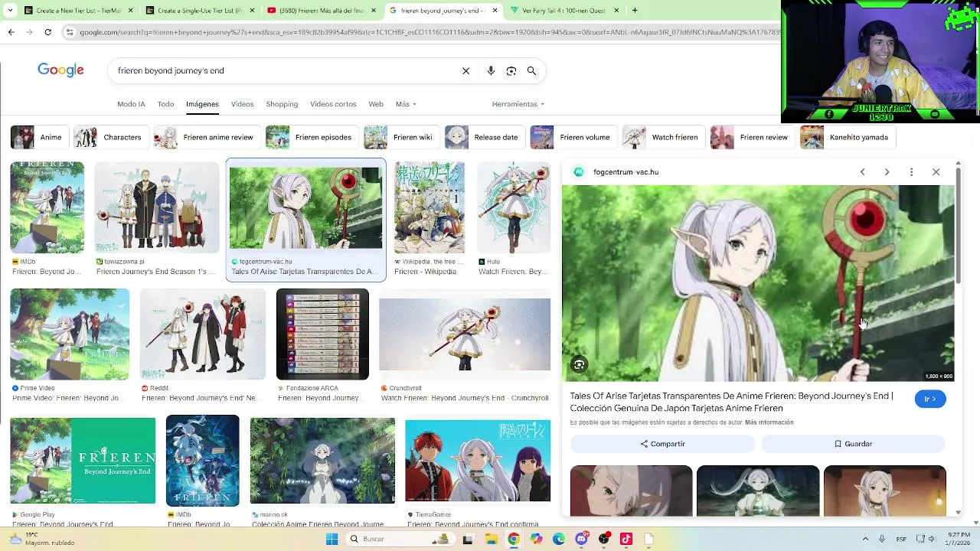Click the browser address bar
The width and height of the screenshot is (980, 551).
tap(429, 32)
